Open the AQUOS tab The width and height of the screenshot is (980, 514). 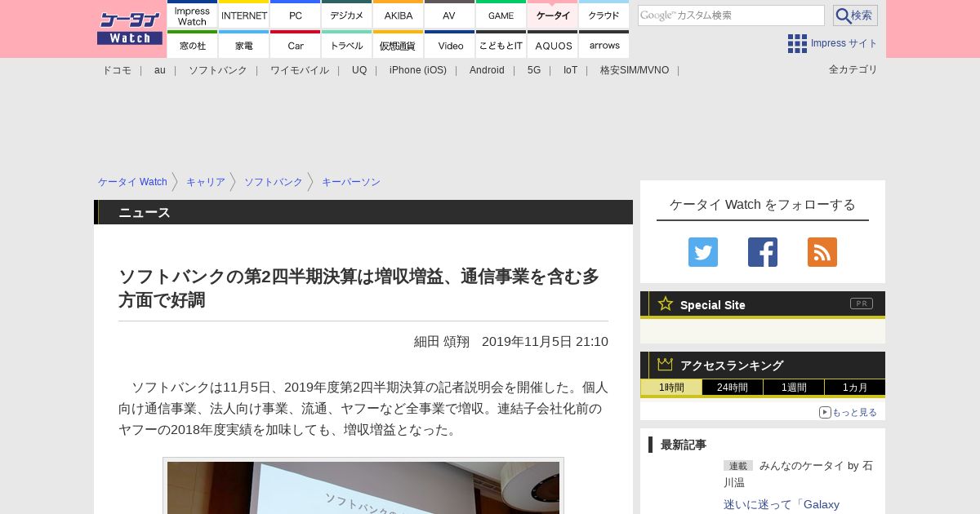[553, 44]
